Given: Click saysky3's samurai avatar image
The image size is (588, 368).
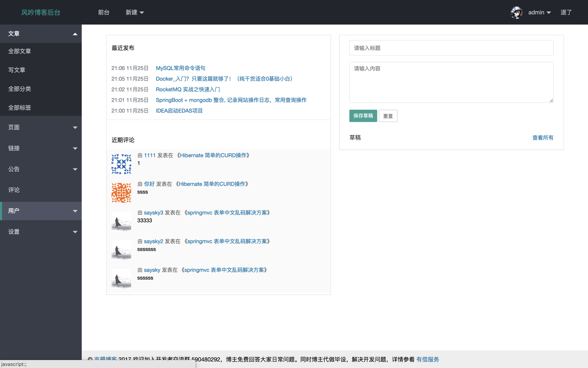Looking at the screenshot, I should point(121,221).
